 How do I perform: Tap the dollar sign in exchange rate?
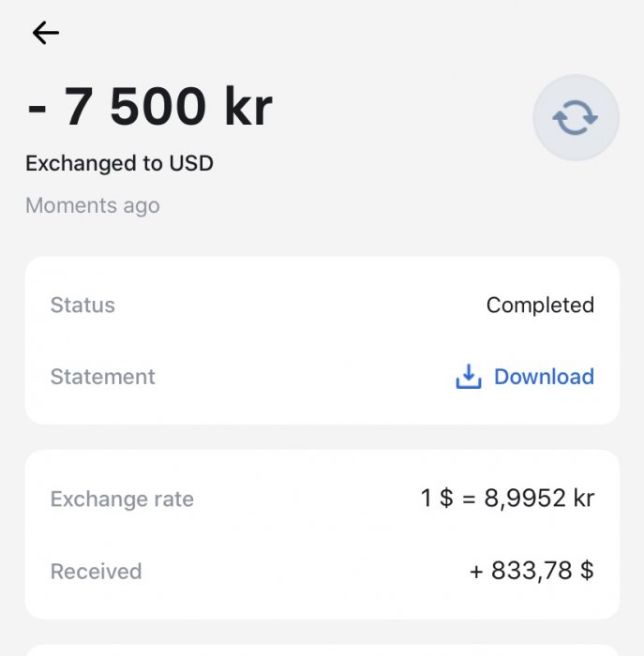click(446, 499)
